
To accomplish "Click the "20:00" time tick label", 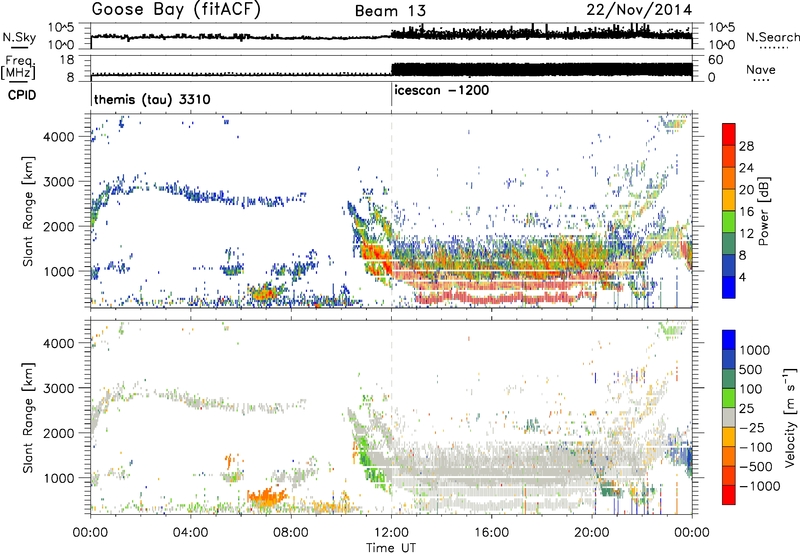I will (591, 533).
